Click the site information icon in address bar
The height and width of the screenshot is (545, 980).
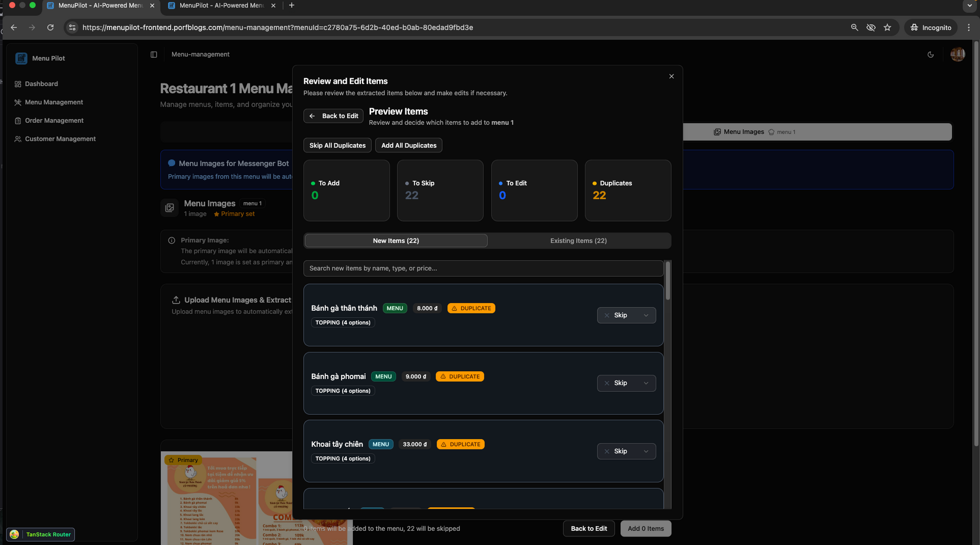click(72, 28)
